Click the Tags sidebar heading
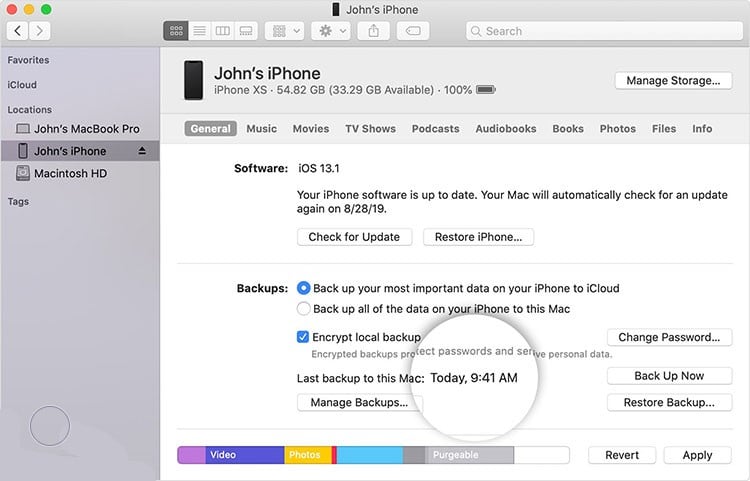 [18, 201]
